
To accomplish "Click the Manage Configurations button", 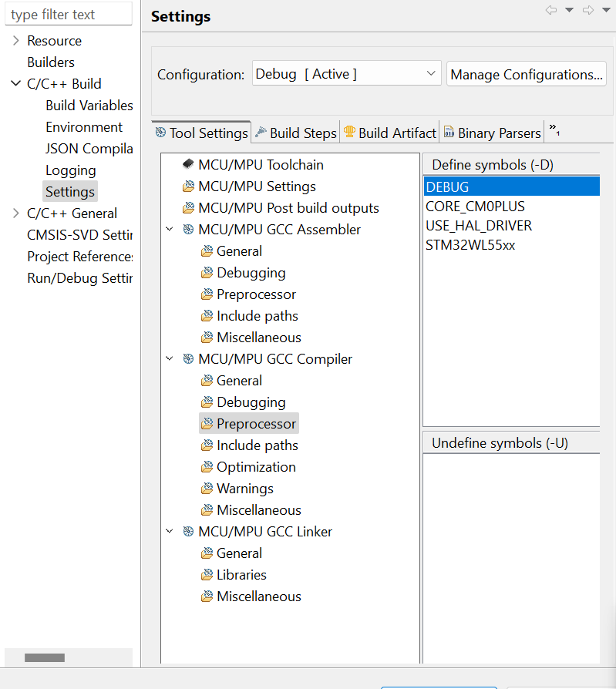I will pyautogui.click(x=527, y=74).
